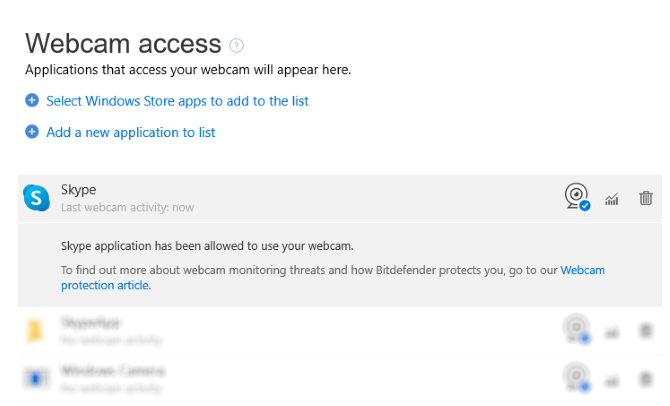The height and width of the screenshot is (406, 670).
Task: Show Skype webcam usage statistics chart icon
Action: pos(612,199)
